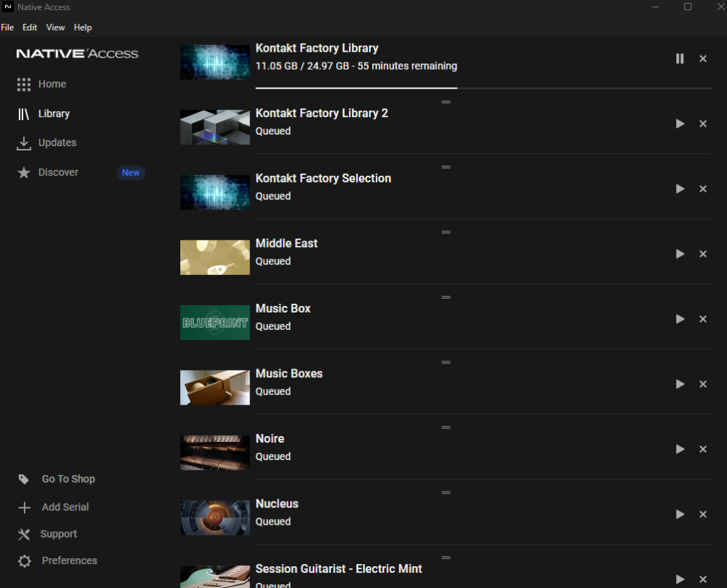Click the Discover star icon
This screenshot has height=588, width=727.
tap(24, 173)
